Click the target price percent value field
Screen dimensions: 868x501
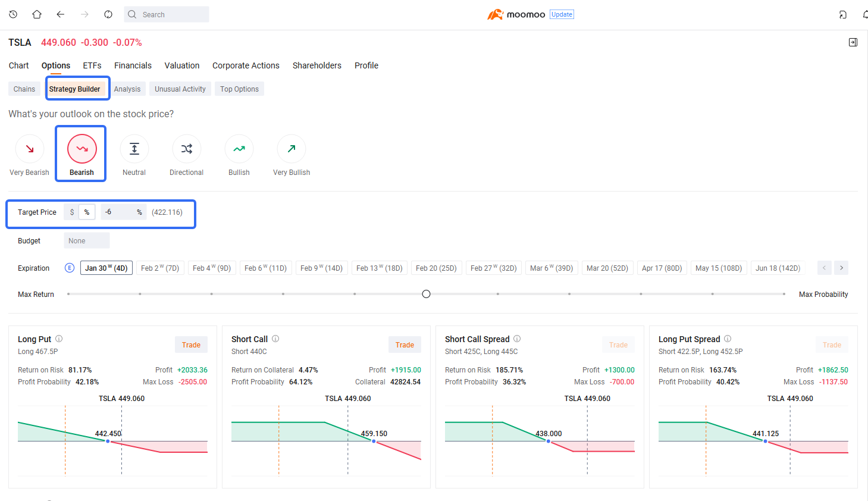pyautogui.click(x=124, y=212)
